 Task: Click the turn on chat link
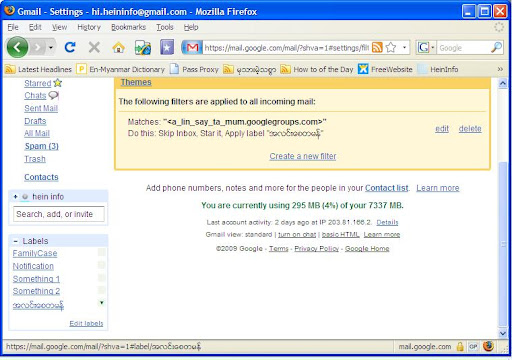pyautogui.click(x=297, y=235)
